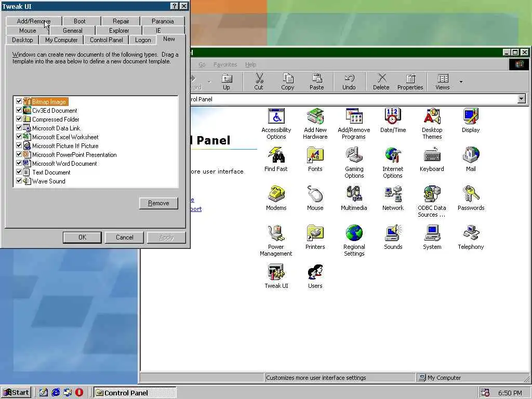
Task: Uncheck the Civ3Ed Document checkbox
Action: 19,110
